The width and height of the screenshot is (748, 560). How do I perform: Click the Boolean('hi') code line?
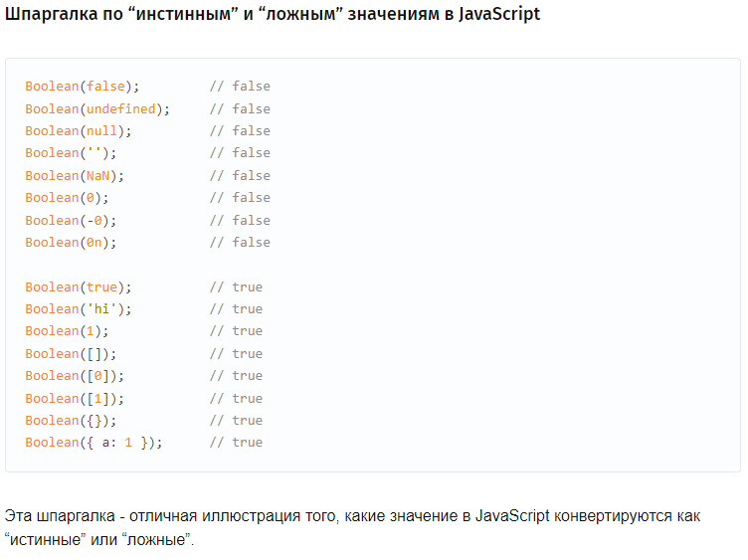click(143, 309)
